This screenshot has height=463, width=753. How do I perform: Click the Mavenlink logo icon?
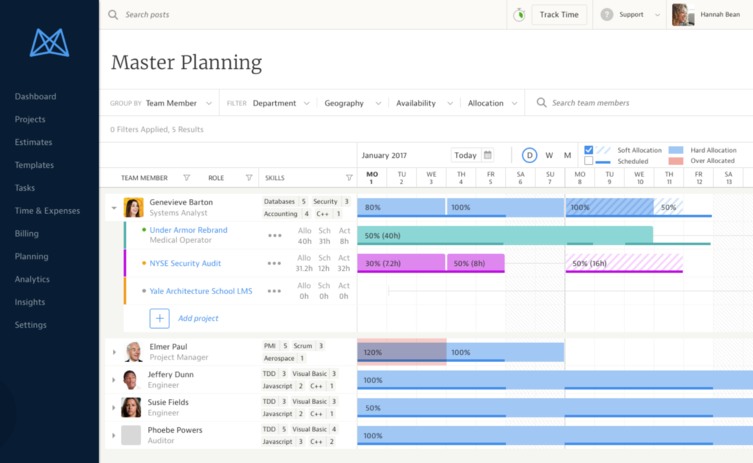point(49,42)
